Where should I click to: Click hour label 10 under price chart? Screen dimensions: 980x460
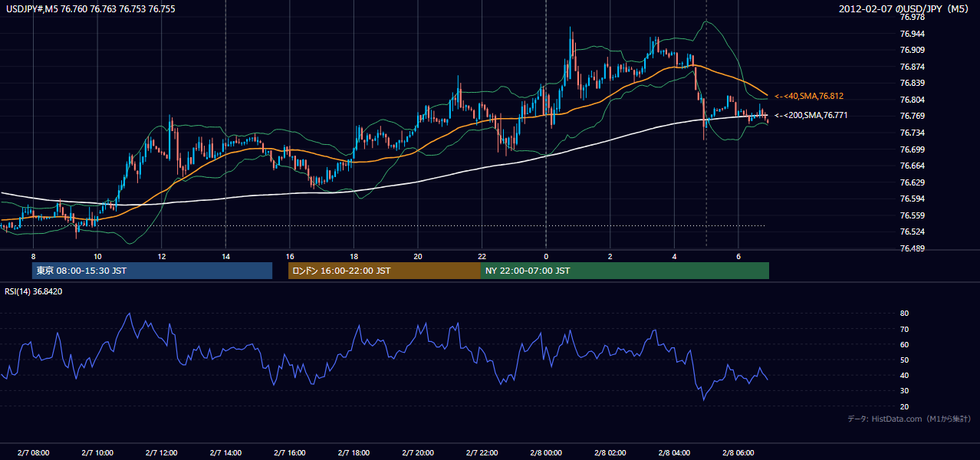pyautogui.click(x=97, y=256)
